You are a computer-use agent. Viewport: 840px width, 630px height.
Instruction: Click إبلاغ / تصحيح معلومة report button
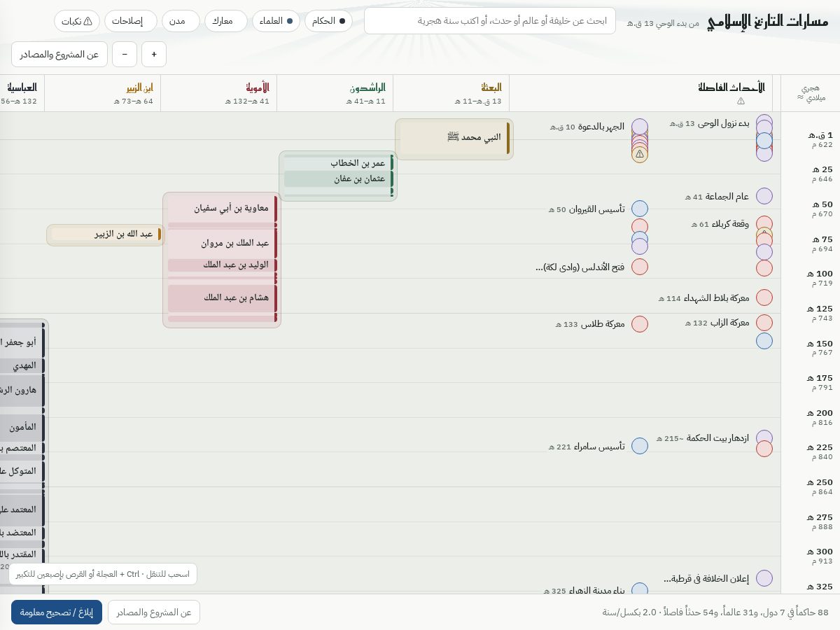pyautogui.click(x=57, y=612)
